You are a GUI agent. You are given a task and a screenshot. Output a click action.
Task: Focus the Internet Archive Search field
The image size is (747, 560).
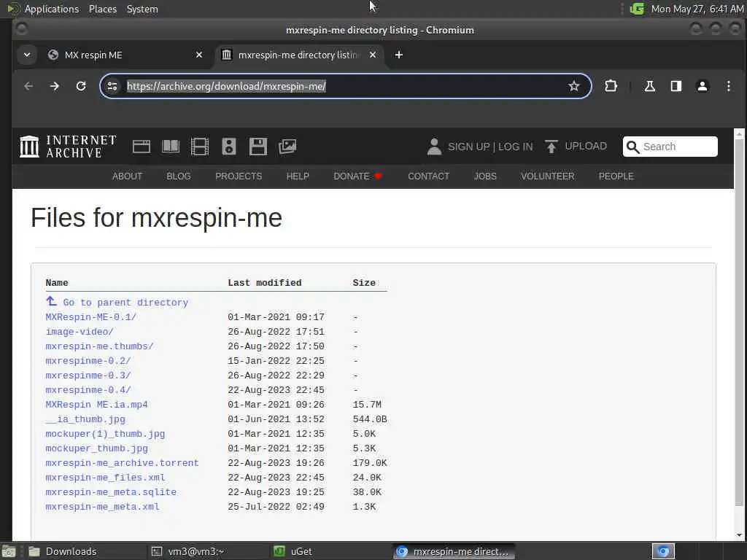point(670,147)
